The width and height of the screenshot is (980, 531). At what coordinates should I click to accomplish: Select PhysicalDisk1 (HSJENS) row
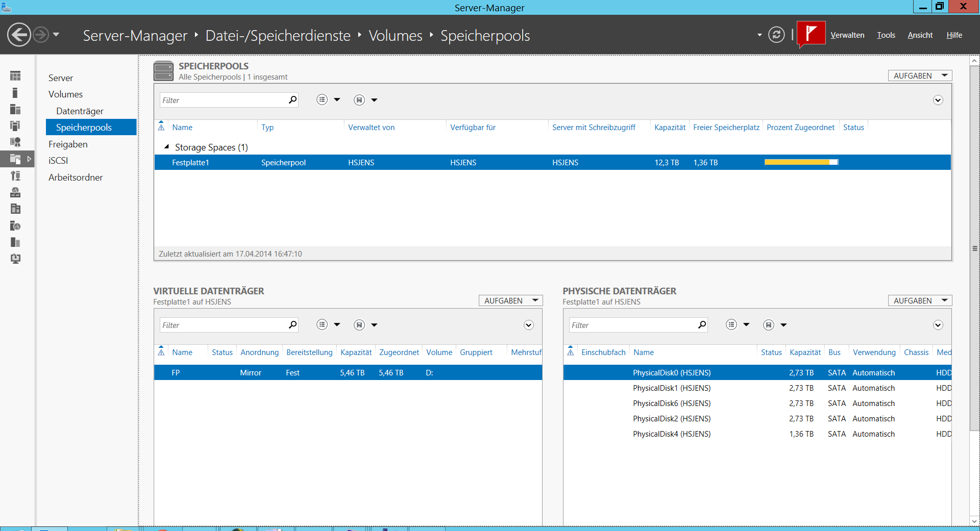pos(757,388)
